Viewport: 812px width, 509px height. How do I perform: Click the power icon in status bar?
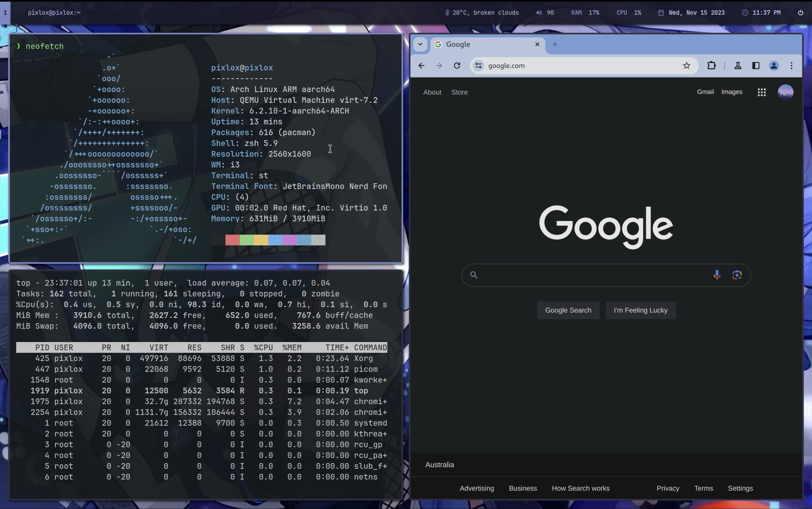[801, 13]
